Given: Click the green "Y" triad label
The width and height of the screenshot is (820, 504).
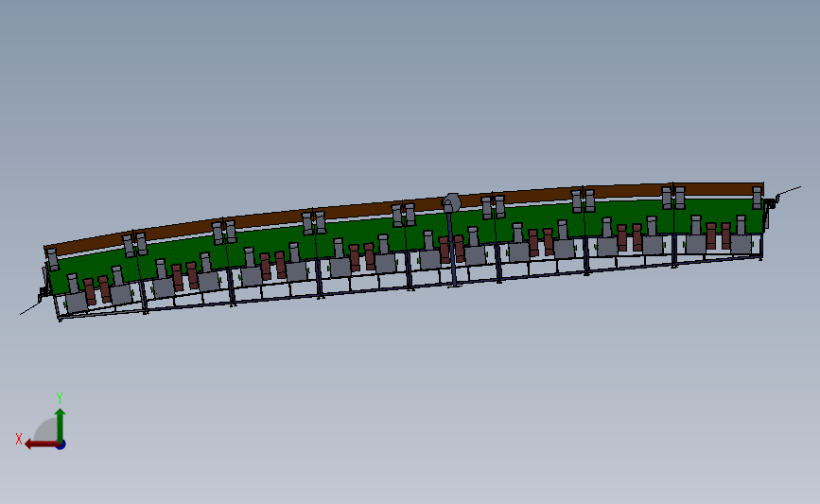Looking at the screenshot, I should tap(60, 398).
